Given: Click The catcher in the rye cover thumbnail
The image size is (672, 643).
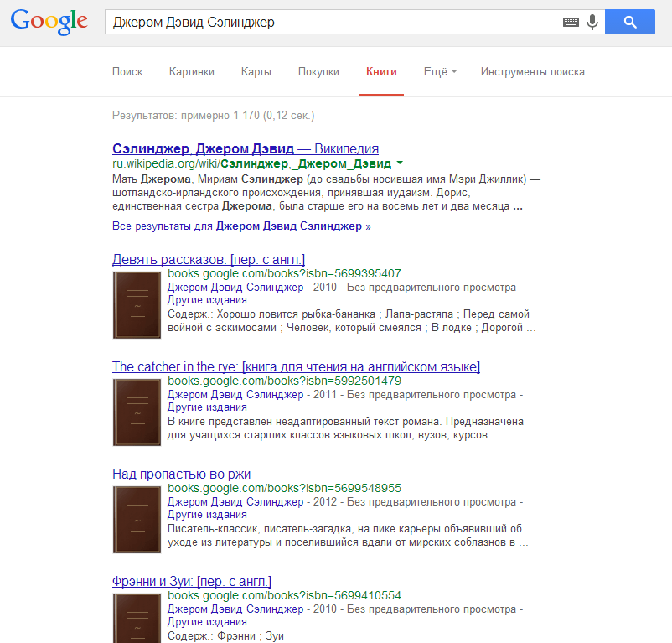Looking at the screenshot, I should (137, 412).
